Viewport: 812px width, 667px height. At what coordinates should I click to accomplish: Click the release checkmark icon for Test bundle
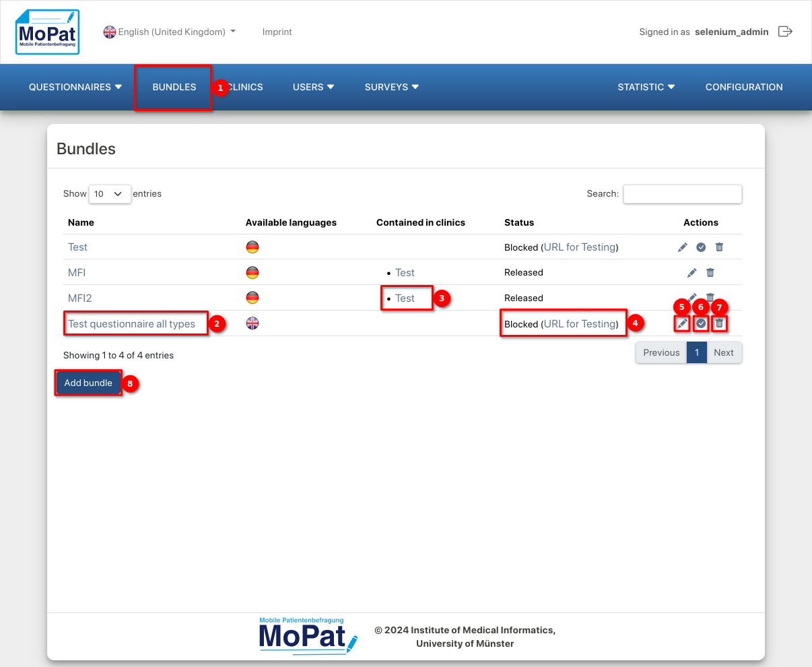(x=701, y=247)
